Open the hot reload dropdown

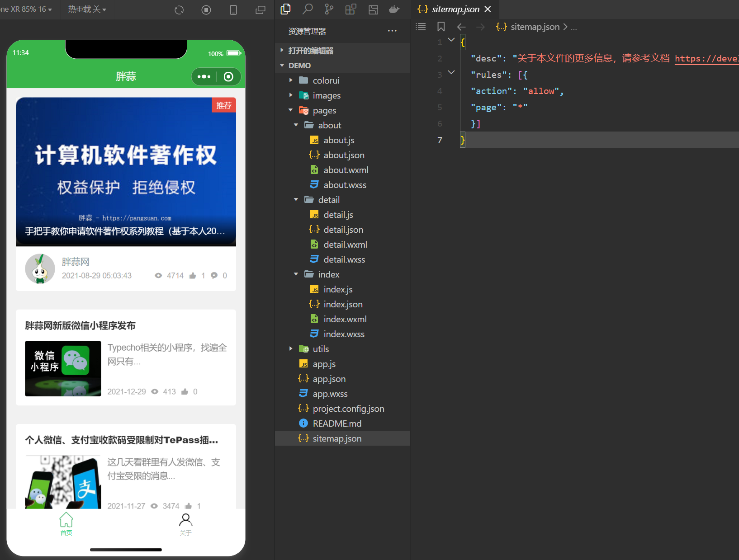(x=87, y=9)
